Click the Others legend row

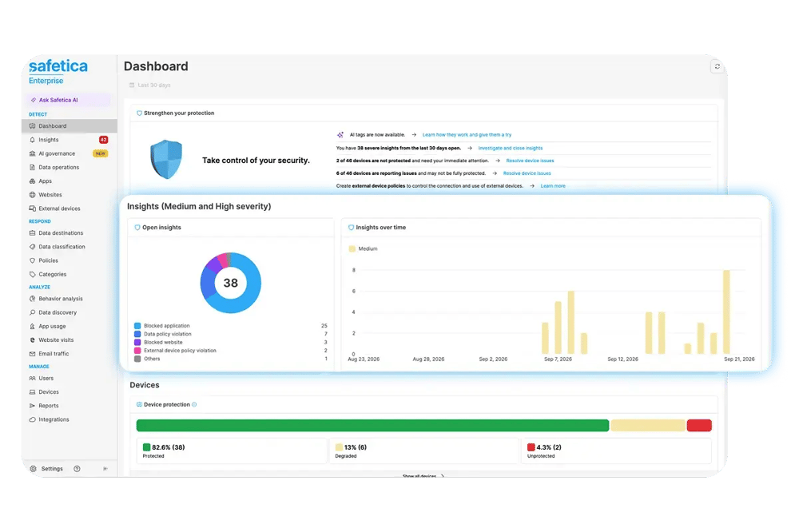tap(231, 359)
